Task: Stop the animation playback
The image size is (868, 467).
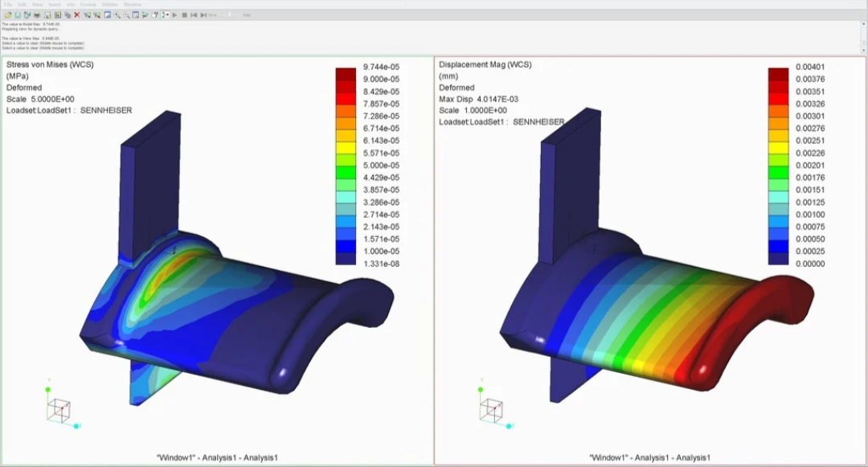Action: click(184, 15)
